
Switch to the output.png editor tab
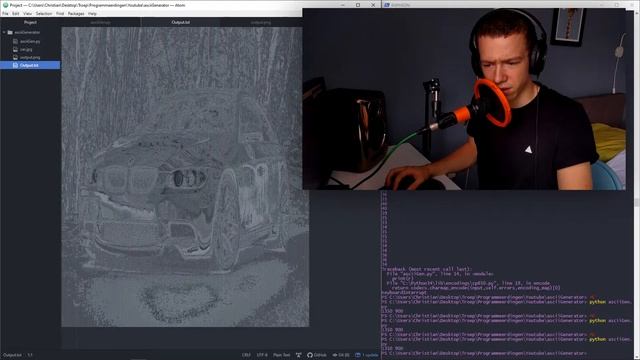pos(261,22)
